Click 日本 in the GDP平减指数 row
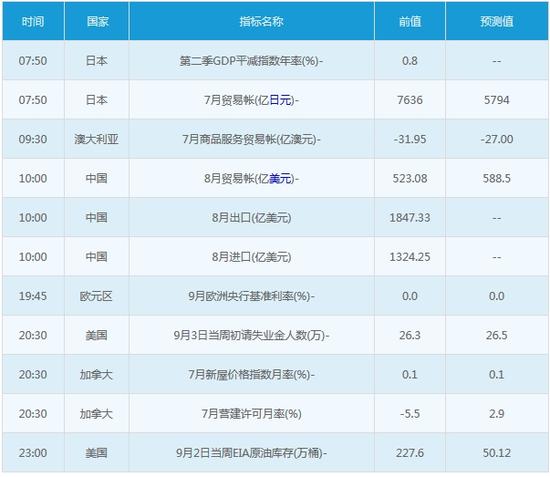 (96, 61)
